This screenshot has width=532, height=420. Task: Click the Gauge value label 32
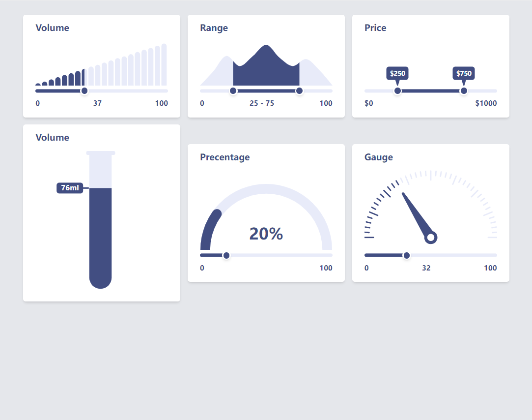[426, 268]
